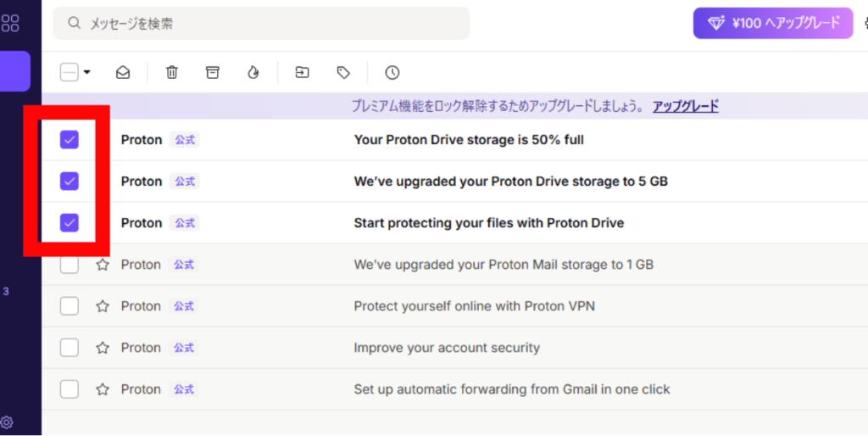The height and width of the screenshot is (436, 868).
Task: Open the move-to-folder icon
Action: (303, 73)
